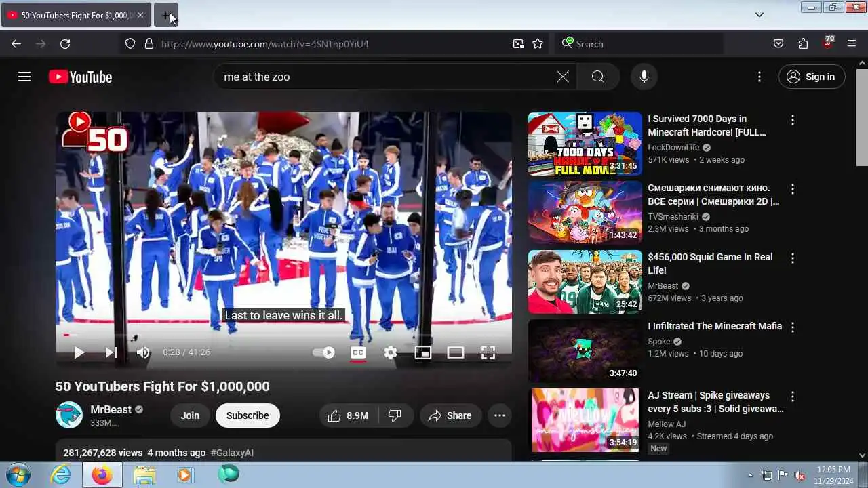Open the extension with badge 70
This screenshot has width=868, height=488.
[827, 43]
